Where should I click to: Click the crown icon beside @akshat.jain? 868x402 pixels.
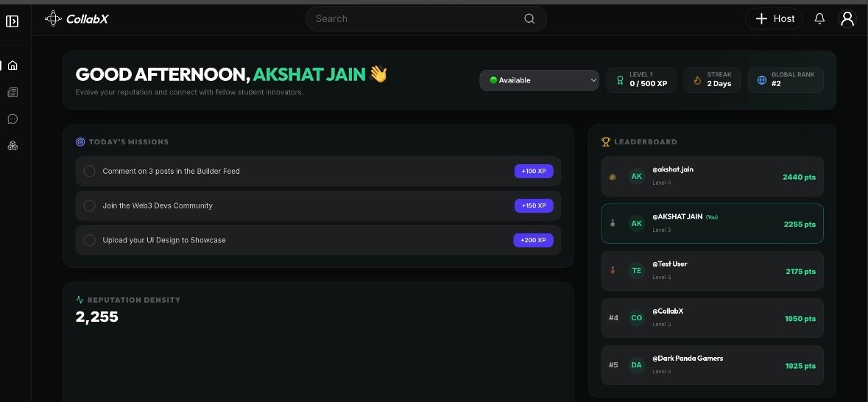tap(613, 177)
